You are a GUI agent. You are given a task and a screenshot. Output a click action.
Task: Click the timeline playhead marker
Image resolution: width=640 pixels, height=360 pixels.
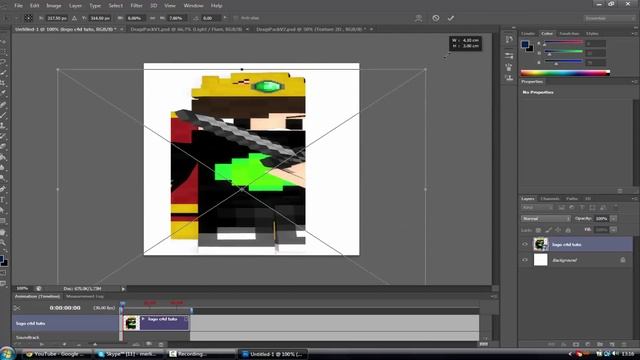pos(122,304)
